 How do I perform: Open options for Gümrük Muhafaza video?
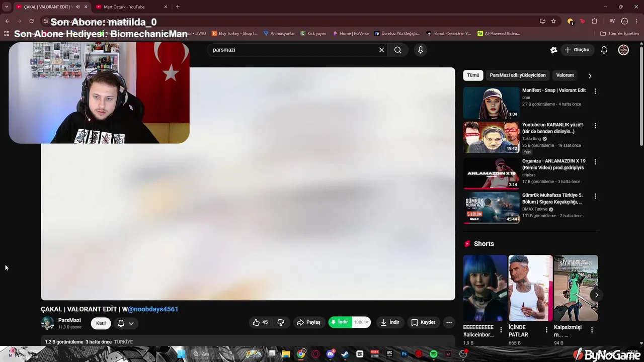pos(595,196)
